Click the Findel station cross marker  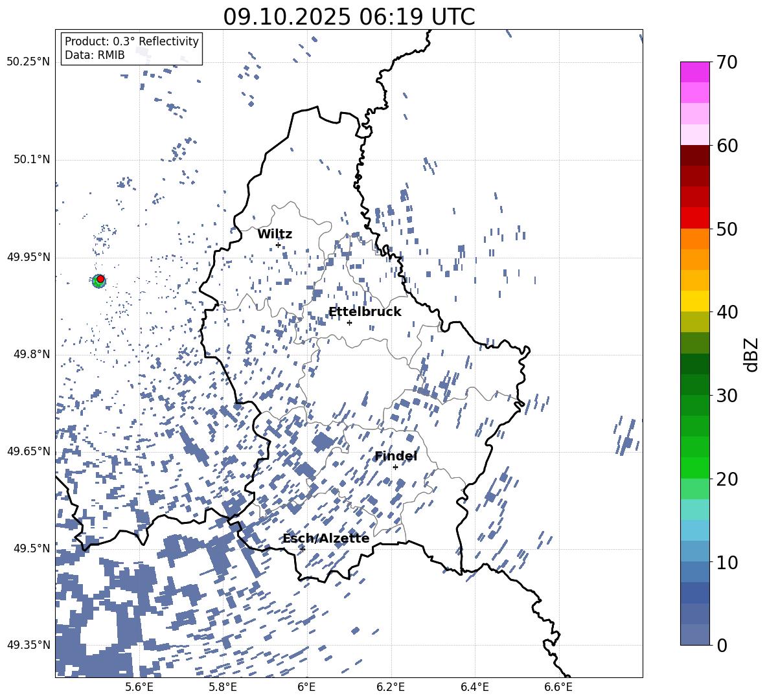[x=395, y=467]
